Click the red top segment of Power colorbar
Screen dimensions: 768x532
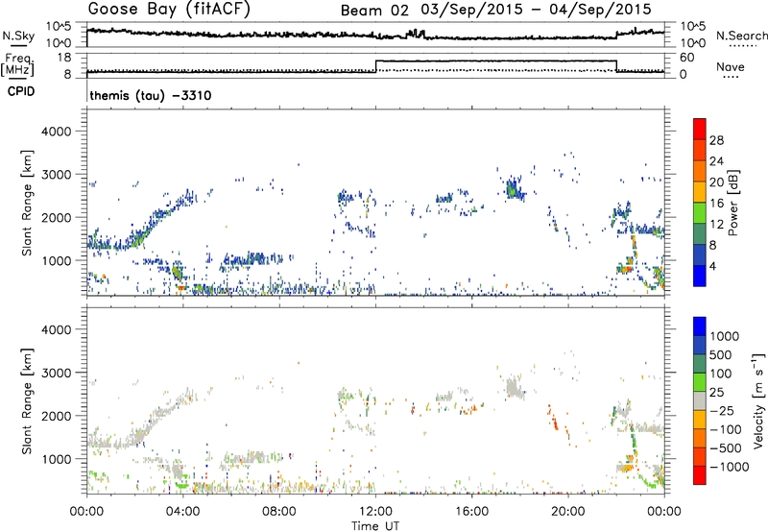700,129
